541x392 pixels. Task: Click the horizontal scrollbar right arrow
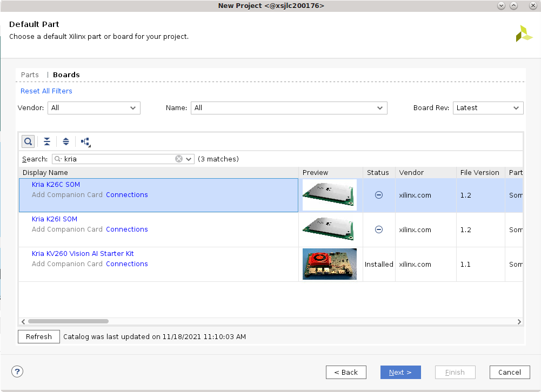pyautogui.click(x=519, y=321)
